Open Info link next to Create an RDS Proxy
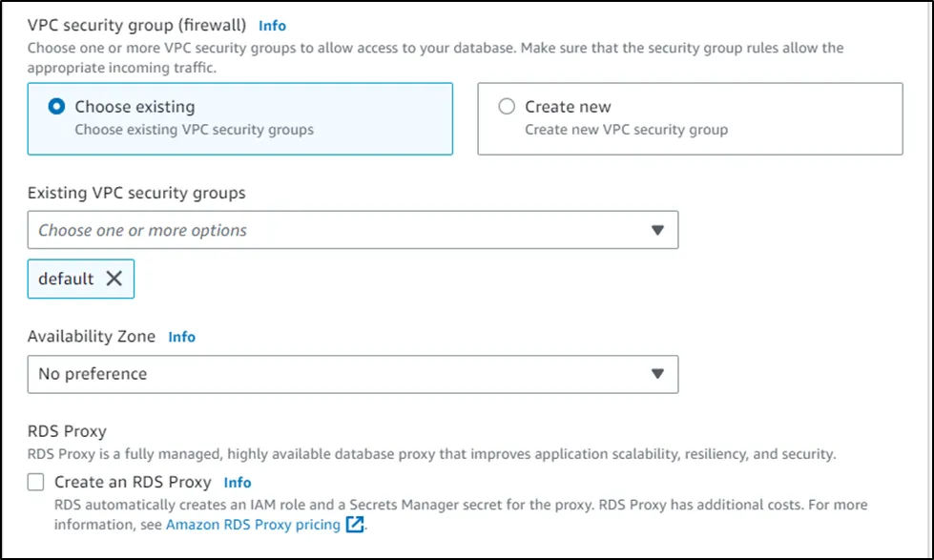The image size is (934, 560). point(238,483)
